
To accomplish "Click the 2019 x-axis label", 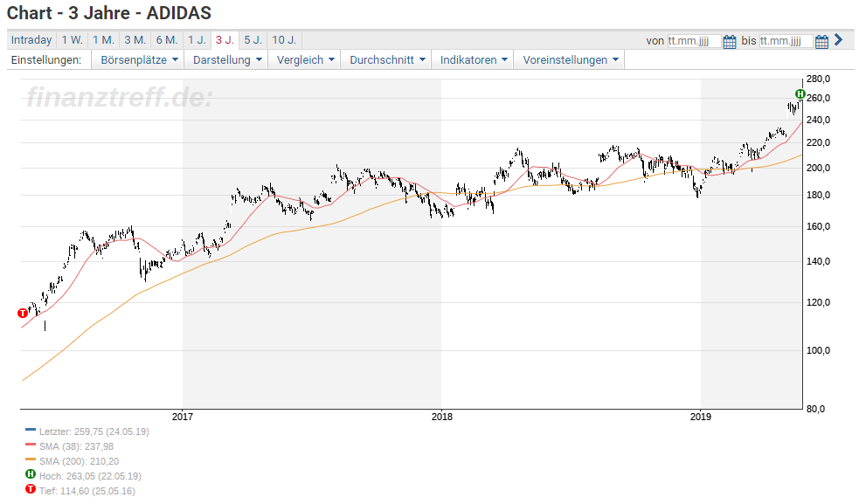I will click(x=700, y=417).
